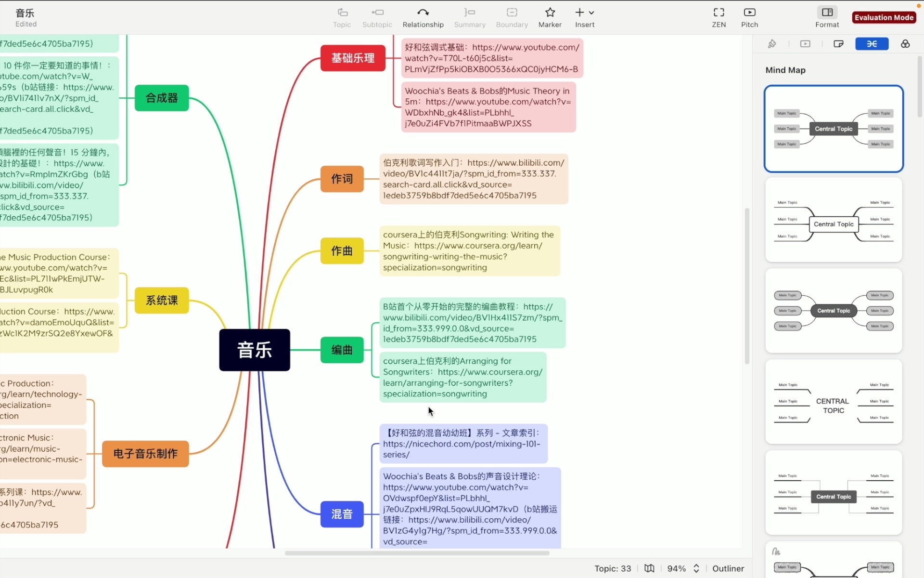The height and width of the screenshot is (578, 924).
Task: Click the Summary toolbar icon
Action: pos(470,18)
